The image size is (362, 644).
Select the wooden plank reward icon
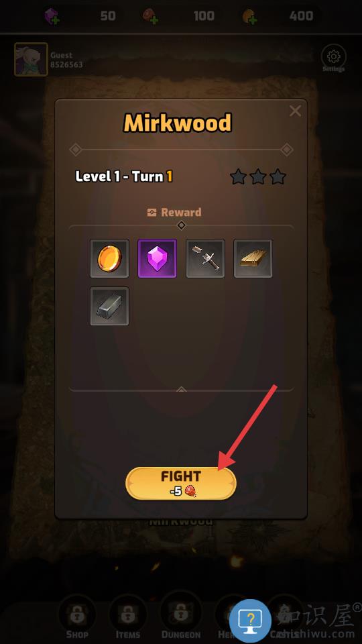(253, 259)
